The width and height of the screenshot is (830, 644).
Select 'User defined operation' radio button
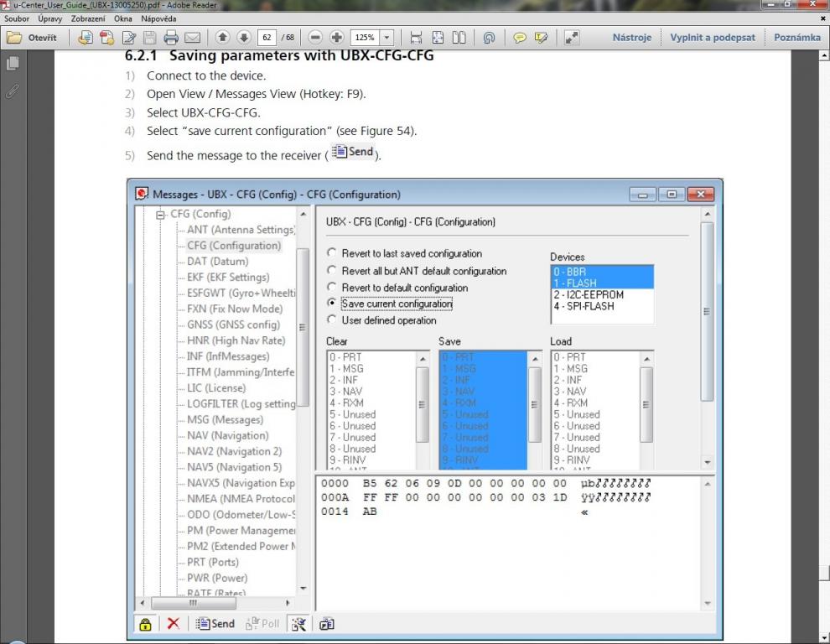pyautogui.click(x=333, y=320)
